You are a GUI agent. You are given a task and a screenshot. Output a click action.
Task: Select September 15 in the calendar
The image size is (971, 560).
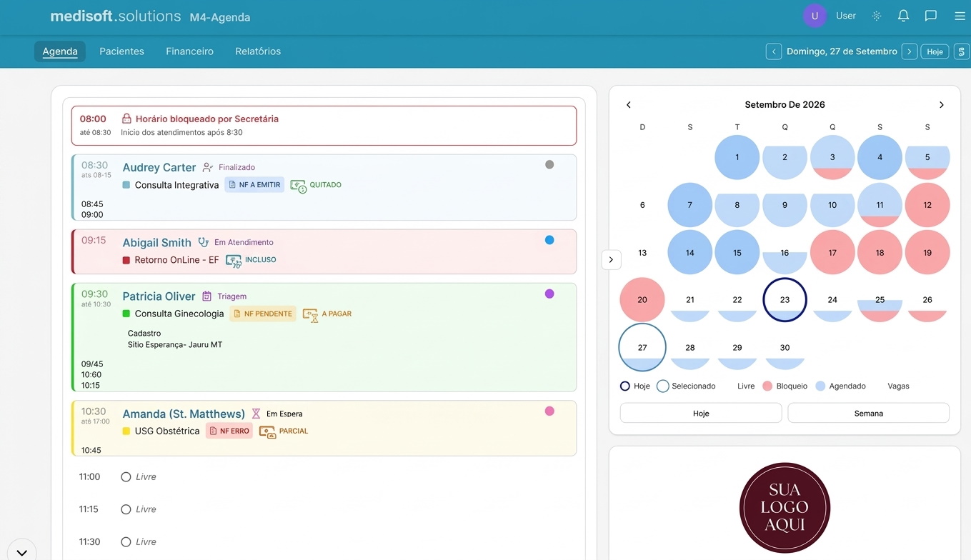(x=737, y=252)
